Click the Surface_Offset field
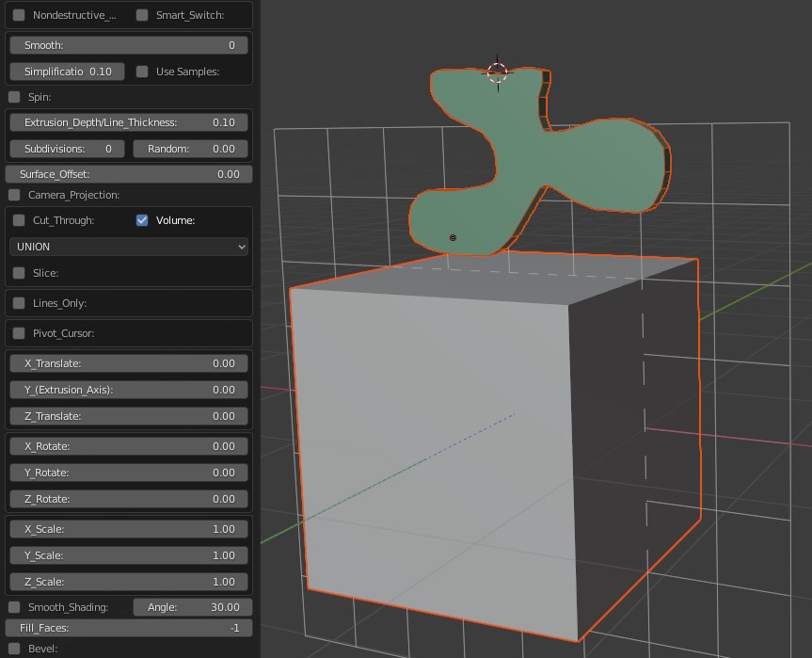Image resolution: width=812 pixels, height=658 pixels. point(129,174)
